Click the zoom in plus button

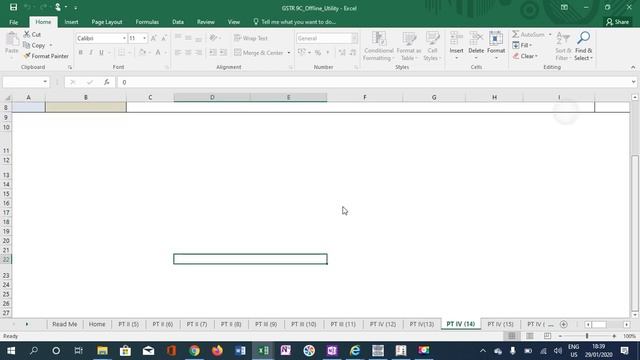pos(614,336)
